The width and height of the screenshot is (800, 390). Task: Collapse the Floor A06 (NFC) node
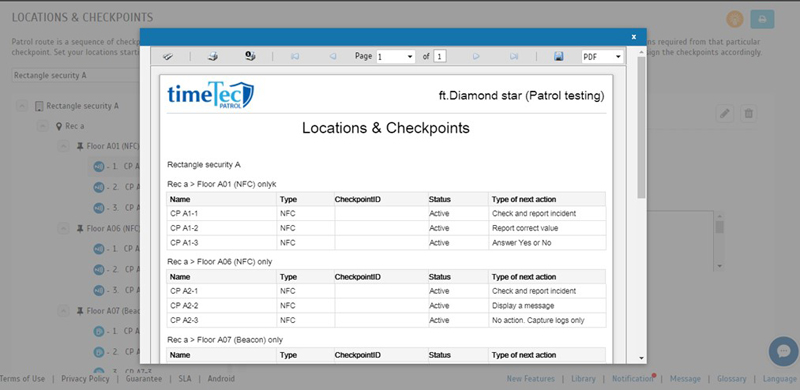coord(63,229)
